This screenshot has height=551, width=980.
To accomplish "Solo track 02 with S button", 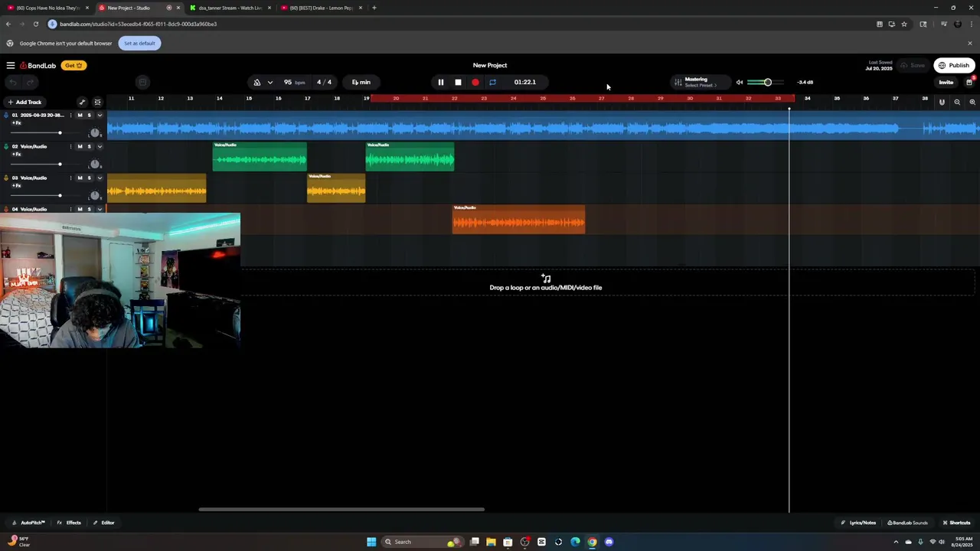I will (89, 147).
